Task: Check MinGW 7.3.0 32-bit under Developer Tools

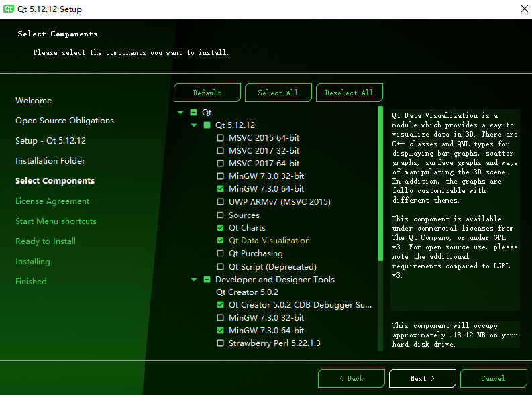Action: pyautogui.click(x=220, y=318)
